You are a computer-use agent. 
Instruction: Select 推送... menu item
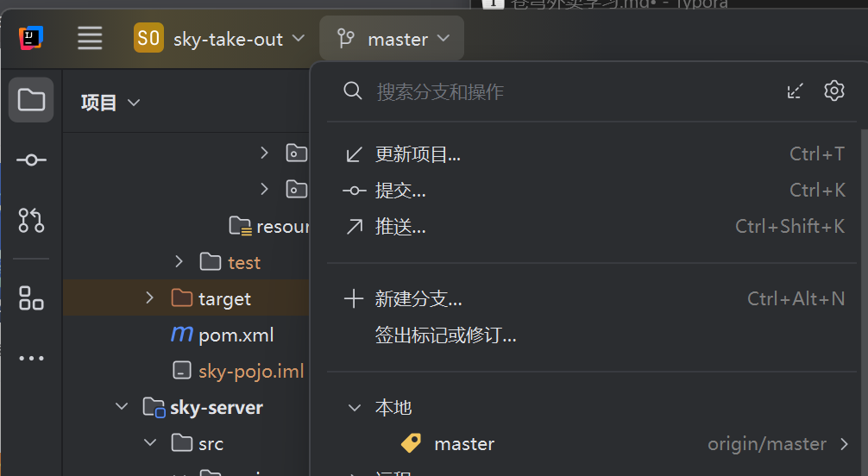tap(400, 227)
